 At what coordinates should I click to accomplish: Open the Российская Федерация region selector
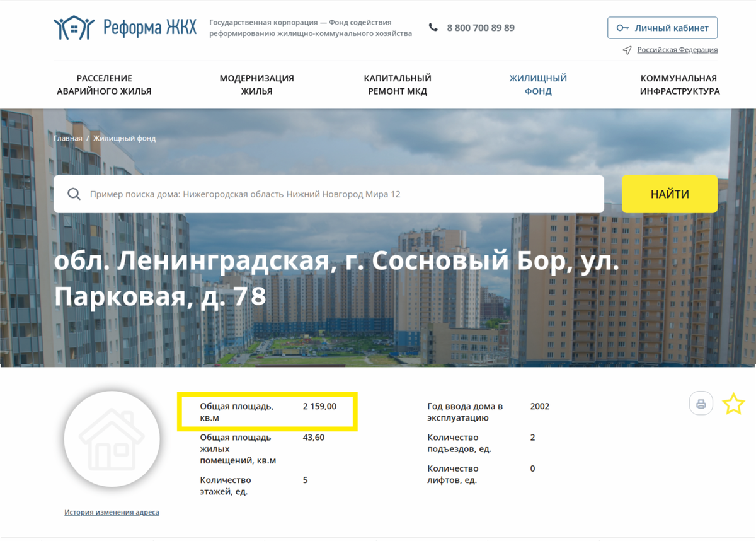coord(677,50)
